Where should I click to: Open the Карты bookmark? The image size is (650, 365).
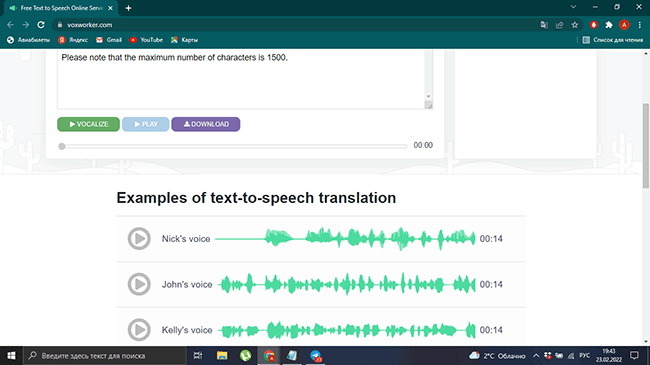point(184,40)
